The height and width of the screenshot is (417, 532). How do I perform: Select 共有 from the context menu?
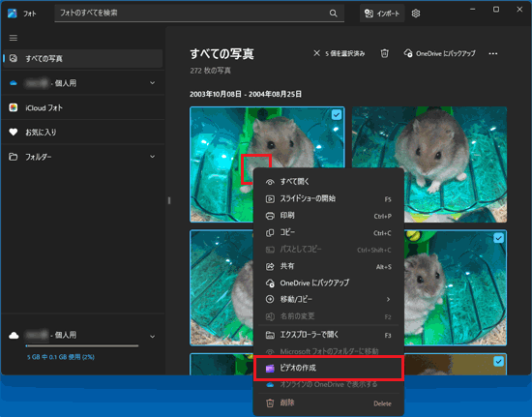pos(329,266)
